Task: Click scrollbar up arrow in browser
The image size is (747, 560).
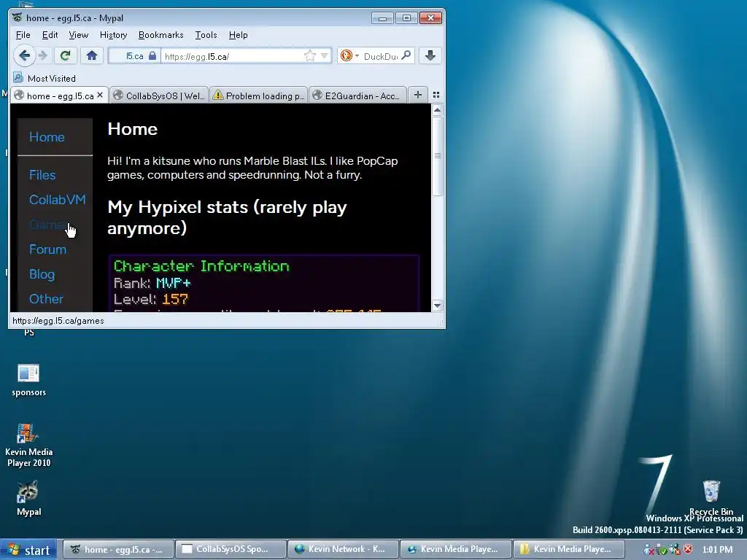Action: tap(438, 110)
